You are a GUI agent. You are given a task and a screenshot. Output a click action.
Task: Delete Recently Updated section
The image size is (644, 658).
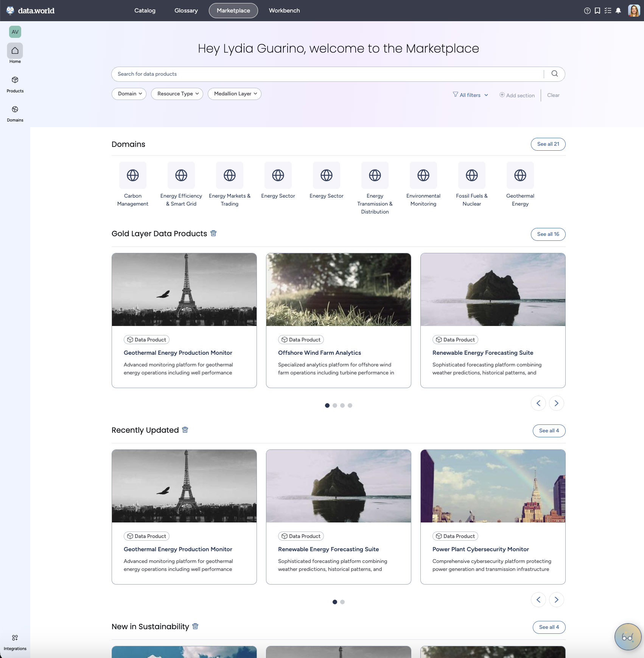185,430
